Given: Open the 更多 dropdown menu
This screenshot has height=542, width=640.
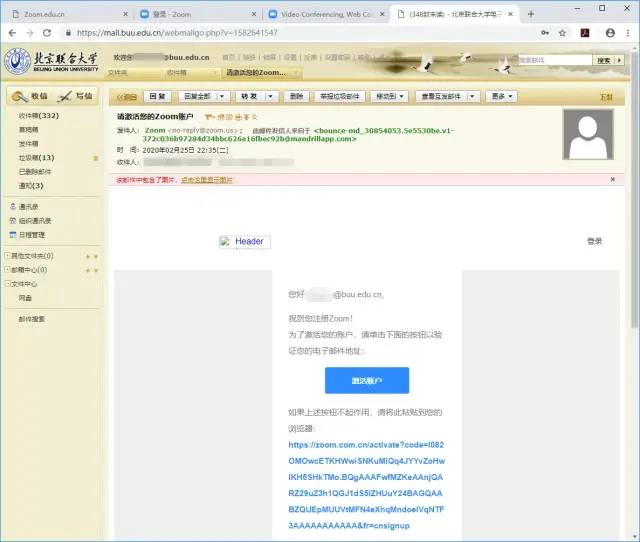Looking at the screenshot, I should click(x=502, y=96).
